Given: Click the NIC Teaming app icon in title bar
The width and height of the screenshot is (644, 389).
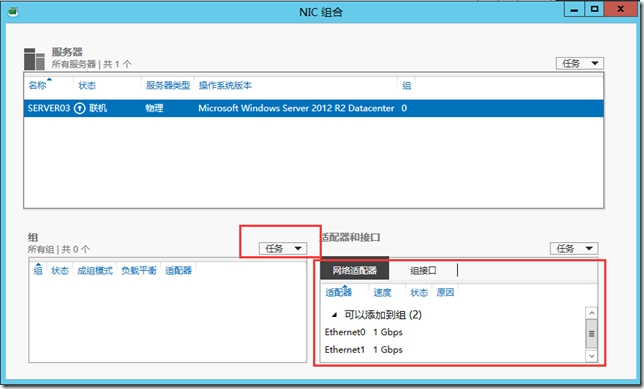Looking at the screenshot, I should 13,12.
